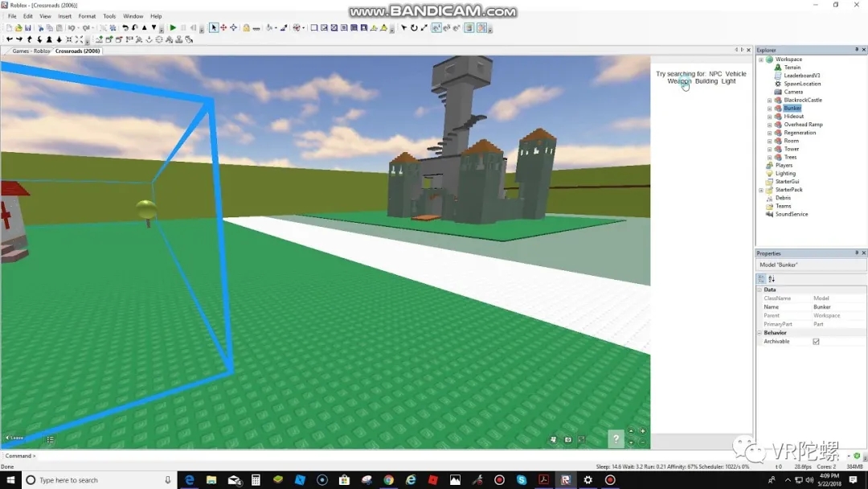The height and width of the screenshot is (489, 868).
Task: Click the Weapon search suggestion link
Action: 679,81
